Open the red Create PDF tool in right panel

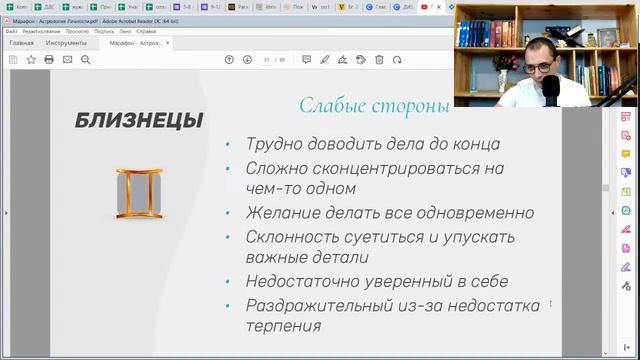(626, 136)
